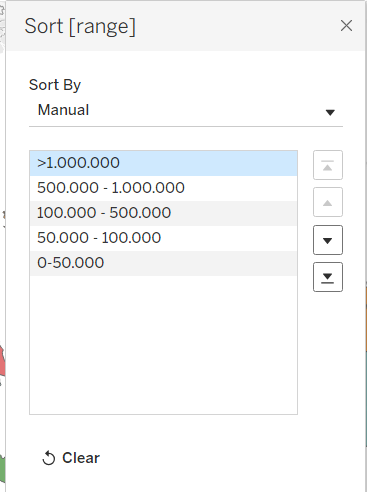
Task: Choose the 100.000 - 500.000 range item
Action: [163, 213]
